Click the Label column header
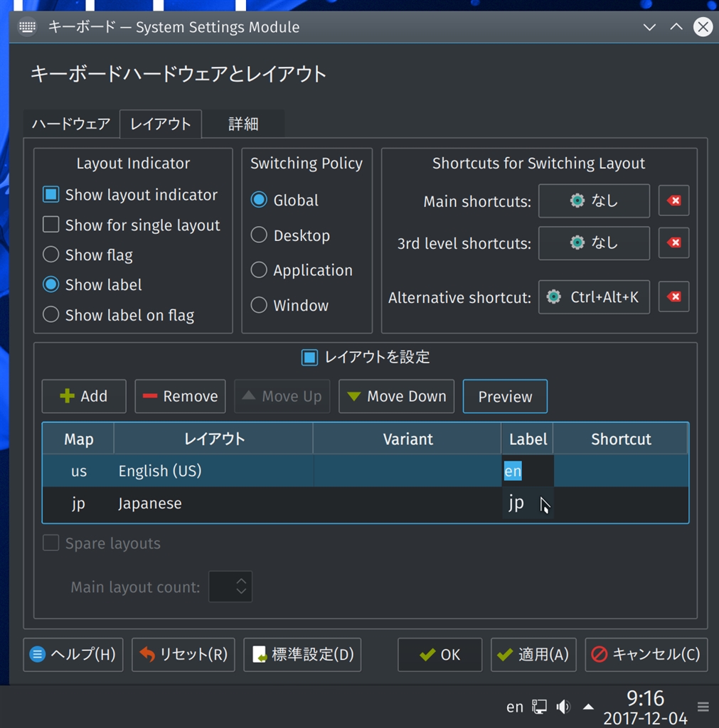 (527, 439)
